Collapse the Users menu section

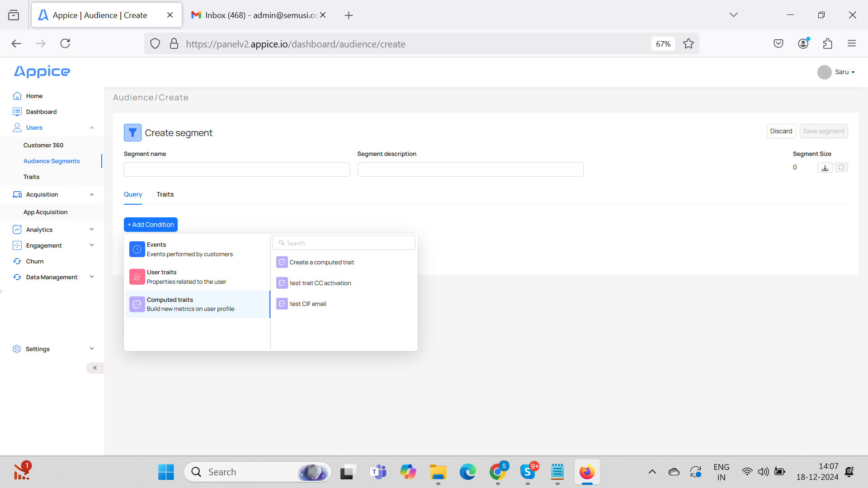click(92, 128)
